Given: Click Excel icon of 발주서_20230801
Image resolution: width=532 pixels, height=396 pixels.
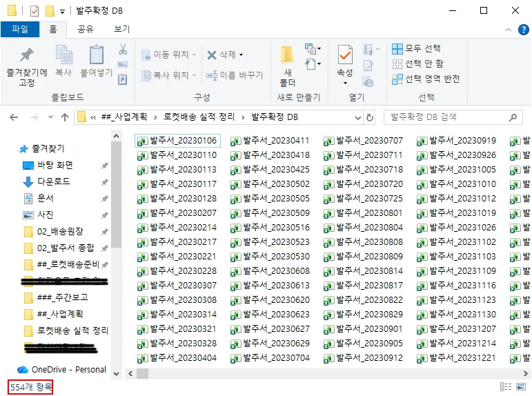Looking at the screenshot, I should pyautogui.click(x=328, y=213).
